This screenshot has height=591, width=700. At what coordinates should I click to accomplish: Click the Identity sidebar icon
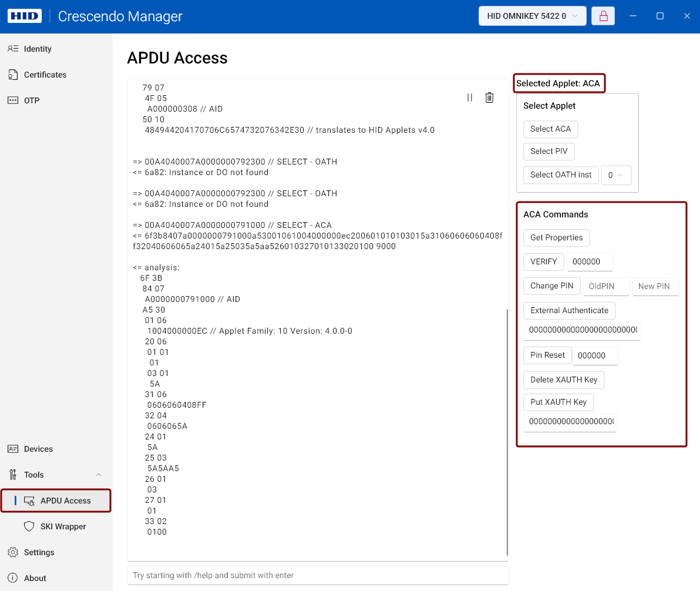point(13,49)
